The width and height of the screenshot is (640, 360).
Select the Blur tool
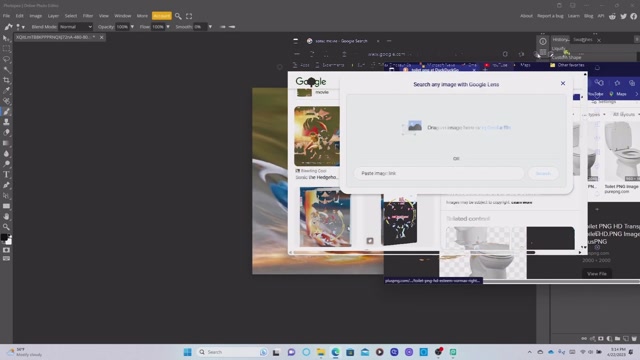(6, 154)
